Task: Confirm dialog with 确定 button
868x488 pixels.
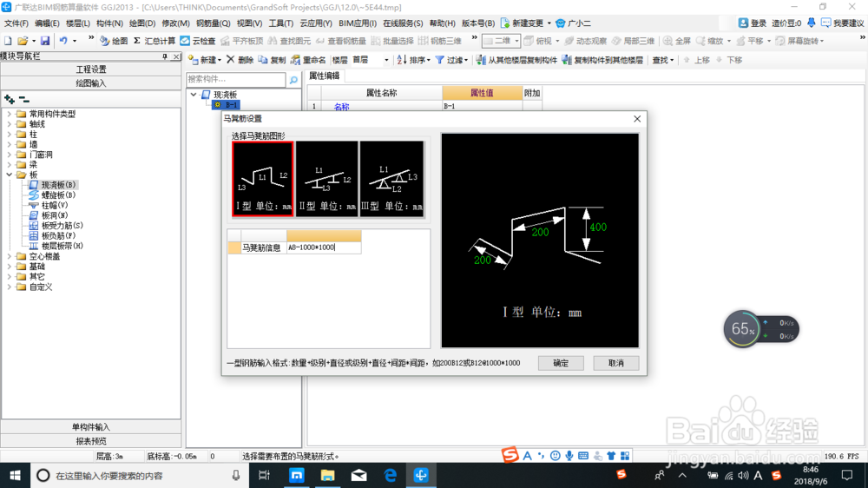Action: tap(561, 363)
